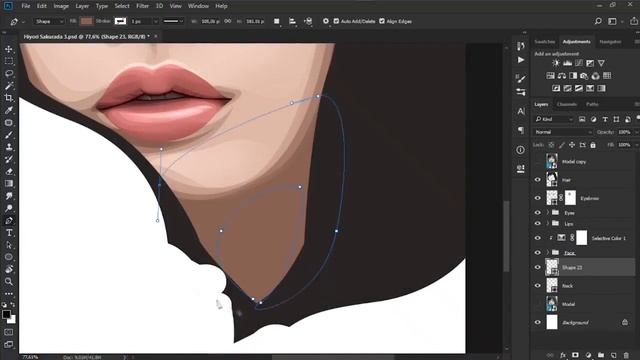Open the File menu
This screenshot has width=640, height=360.
26,6
